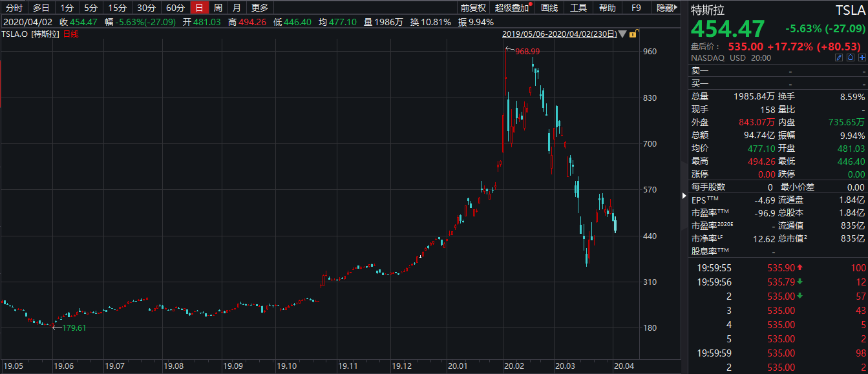Click the 外盘 843.07万 value
Screen dimensions: 868x374
[758, 123]
